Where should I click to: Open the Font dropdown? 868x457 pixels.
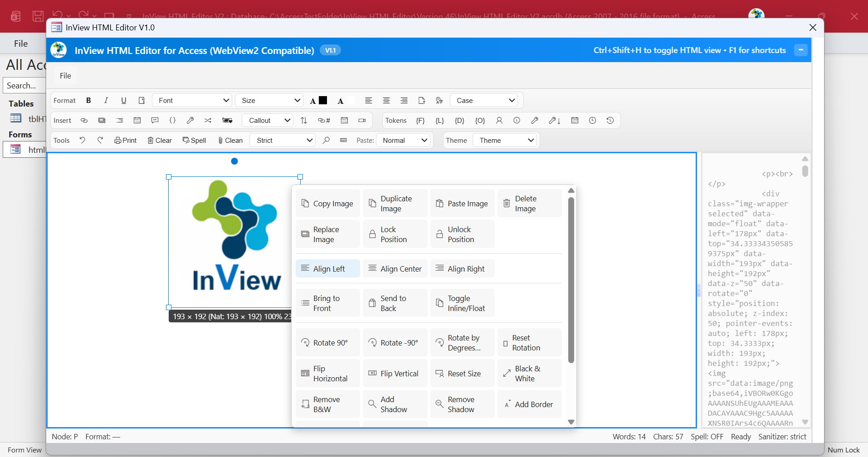click(x=191, y=100)
